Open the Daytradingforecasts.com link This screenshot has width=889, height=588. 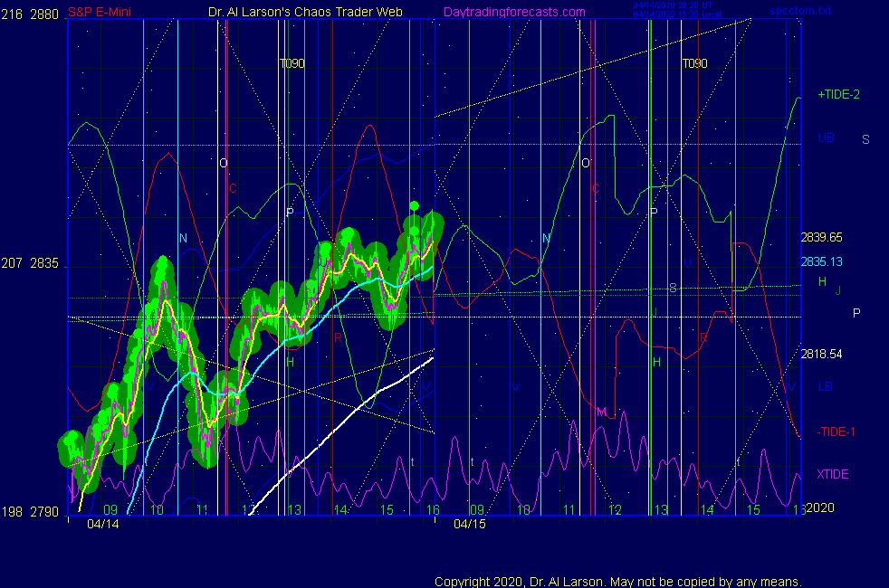514,12
